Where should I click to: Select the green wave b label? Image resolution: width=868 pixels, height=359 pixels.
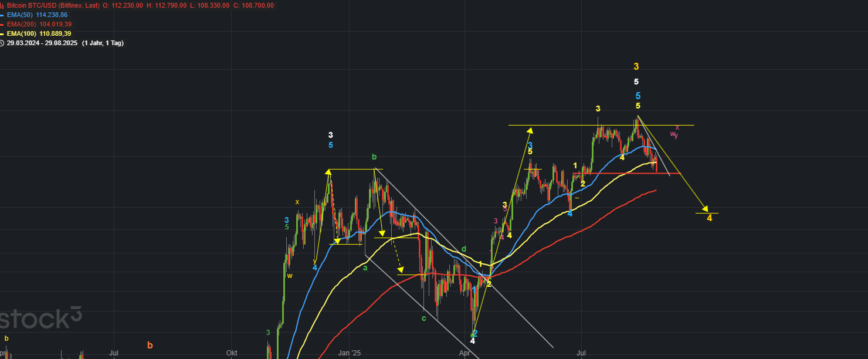click(374, 157)
